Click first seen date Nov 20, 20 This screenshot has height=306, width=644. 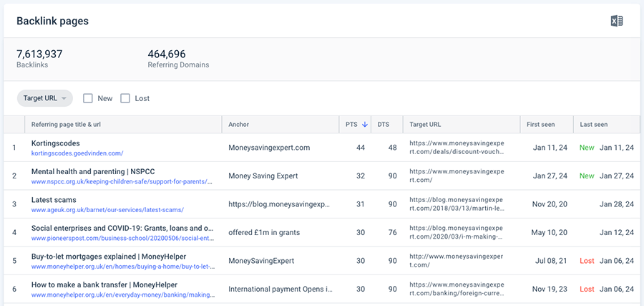550,204
